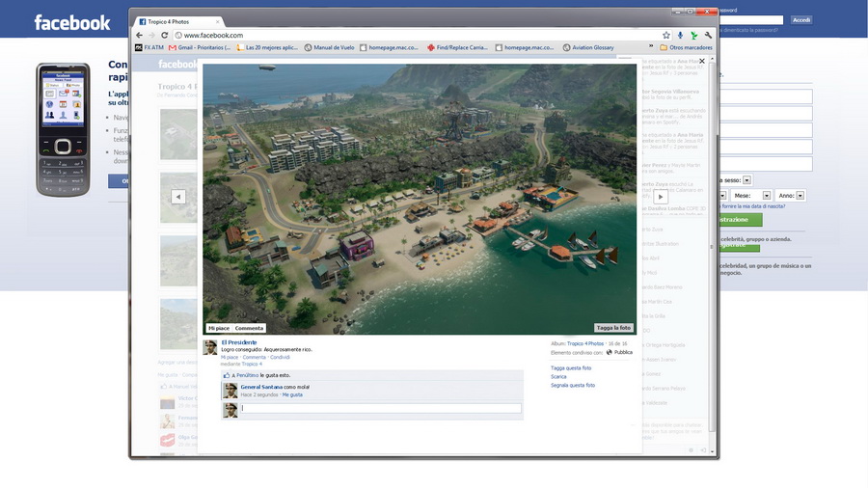Screen dimensions: 868x488
Task: Click Commenta button on photo
Action: [x=249, y=328]
